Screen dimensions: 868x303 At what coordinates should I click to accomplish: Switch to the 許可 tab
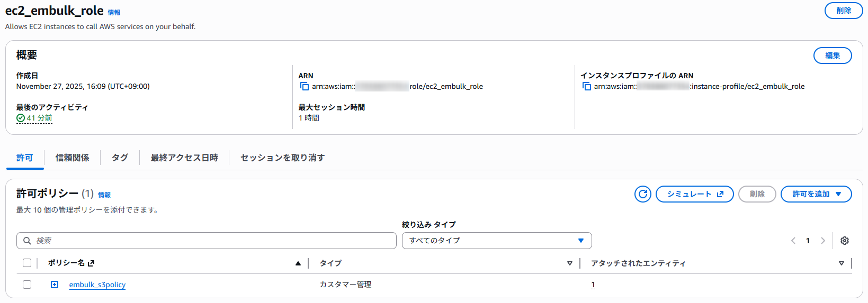point(24,158)
